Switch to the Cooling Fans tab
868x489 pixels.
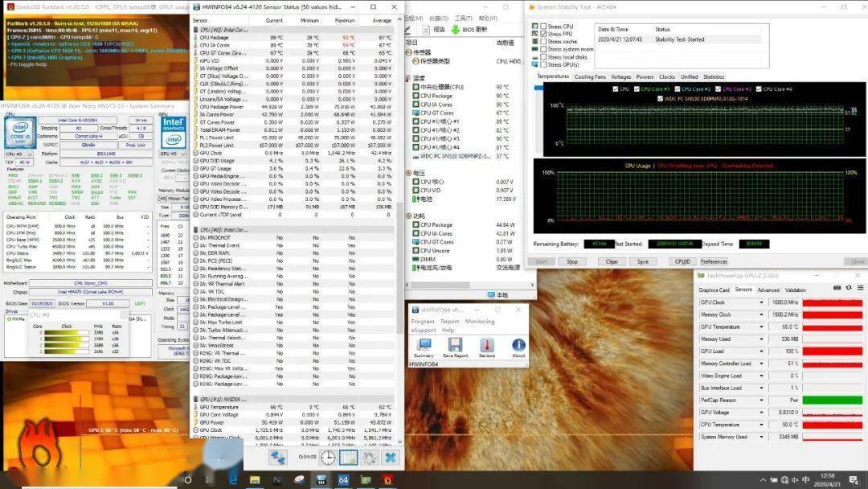(590, 77)
